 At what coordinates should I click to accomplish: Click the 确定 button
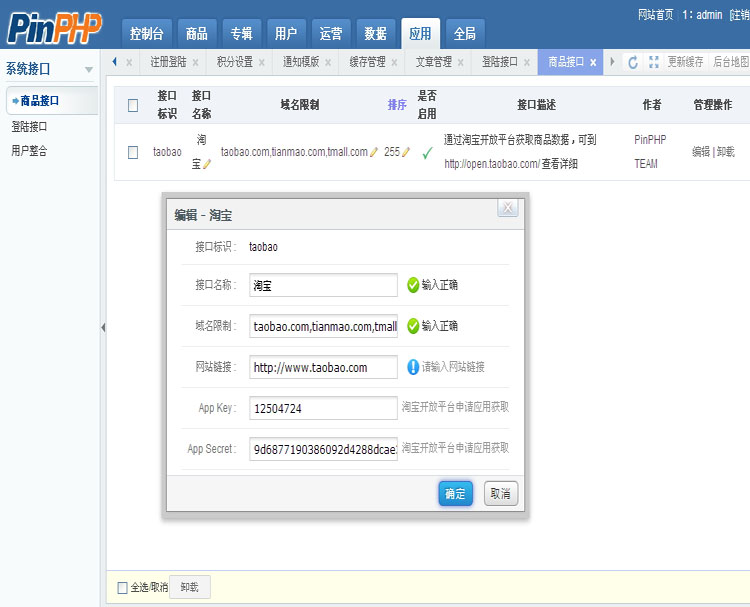[x=455, y=494]
